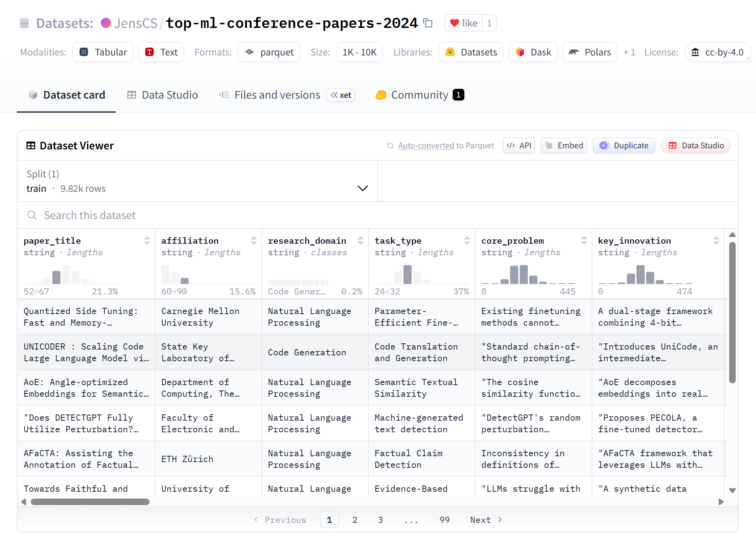
Task: Open the Community tab
Action: coord(420,95)
